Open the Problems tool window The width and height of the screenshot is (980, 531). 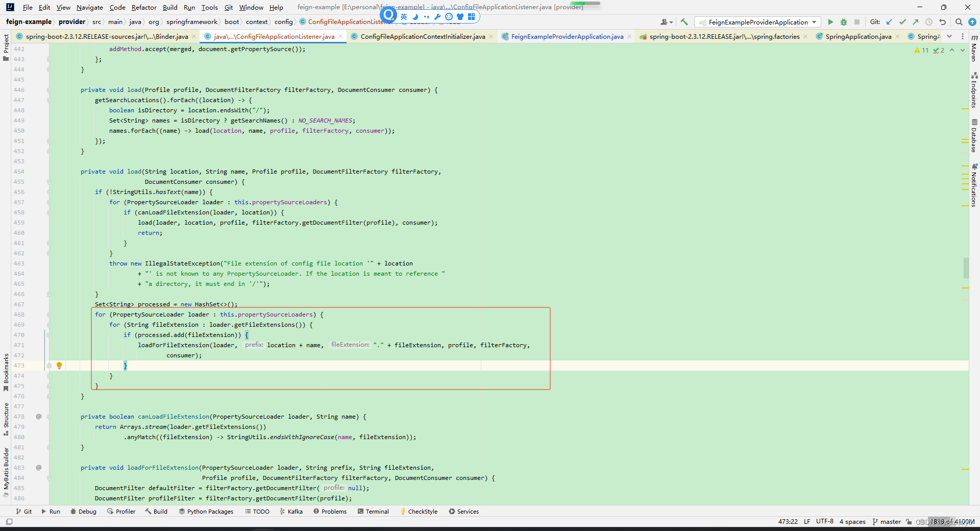click(330, 512)
